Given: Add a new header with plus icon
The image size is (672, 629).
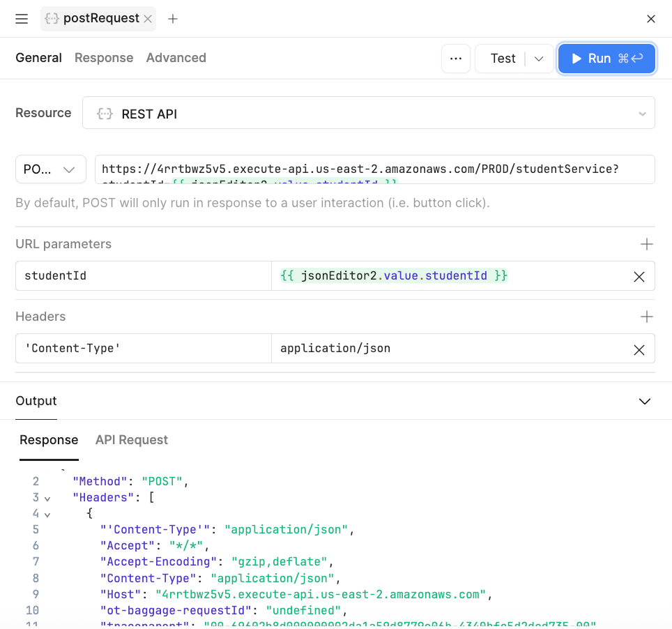Looking at the screenshot, I should [647, 316].
